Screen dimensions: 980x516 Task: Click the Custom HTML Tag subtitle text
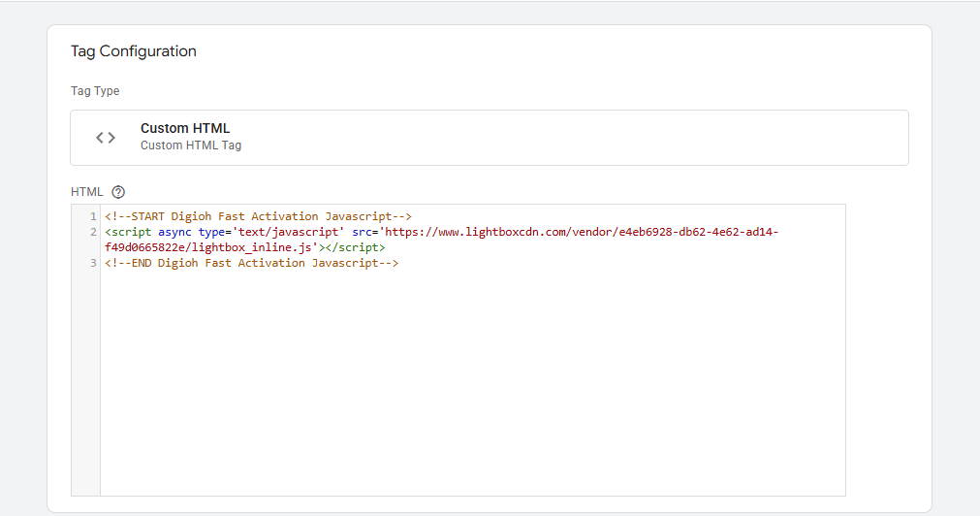[191, 145]
